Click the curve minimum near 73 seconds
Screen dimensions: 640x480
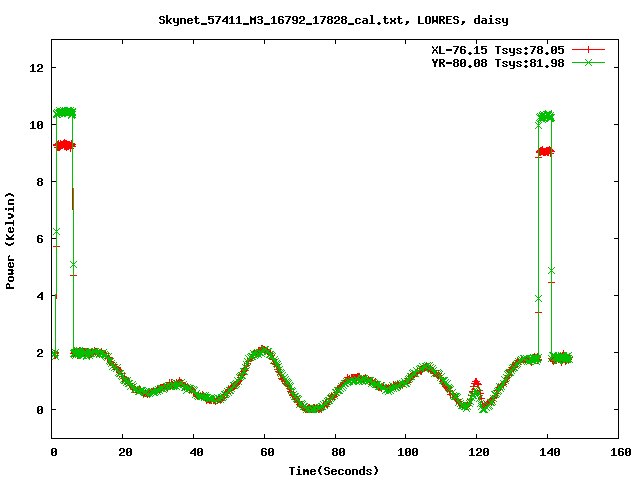[313, 408]
